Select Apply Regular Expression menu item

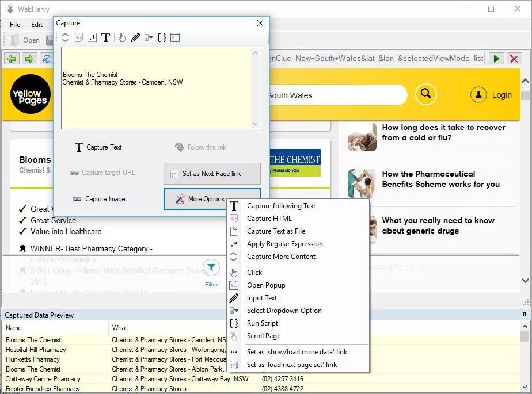pos(298,244)
